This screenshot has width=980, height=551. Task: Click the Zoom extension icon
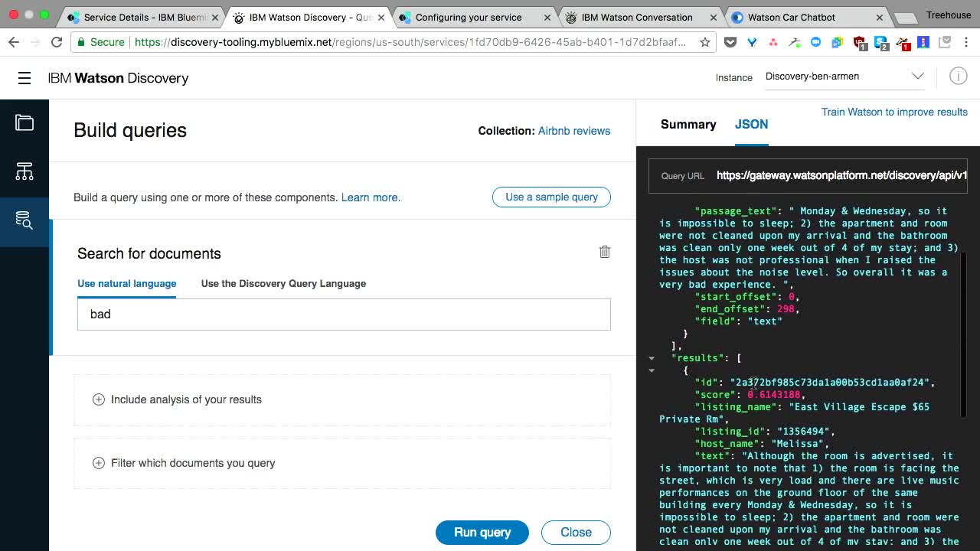tap(815, 42)
